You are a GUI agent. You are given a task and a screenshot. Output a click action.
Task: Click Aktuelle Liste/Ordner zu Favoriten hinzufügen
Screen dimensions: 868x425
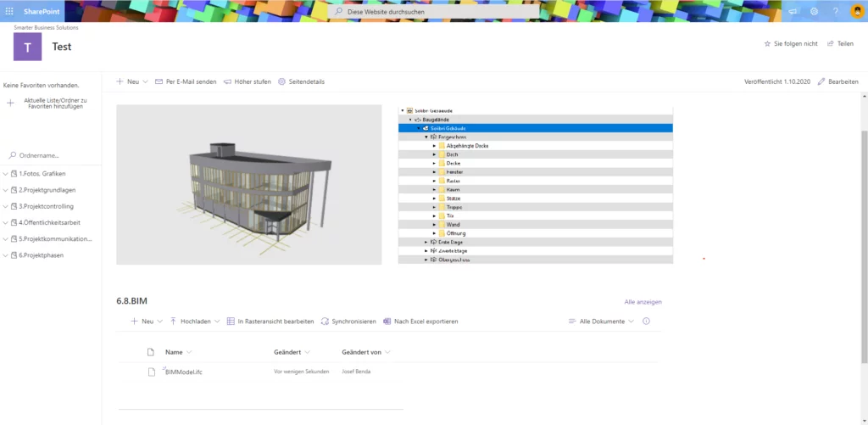click(55, 103)
